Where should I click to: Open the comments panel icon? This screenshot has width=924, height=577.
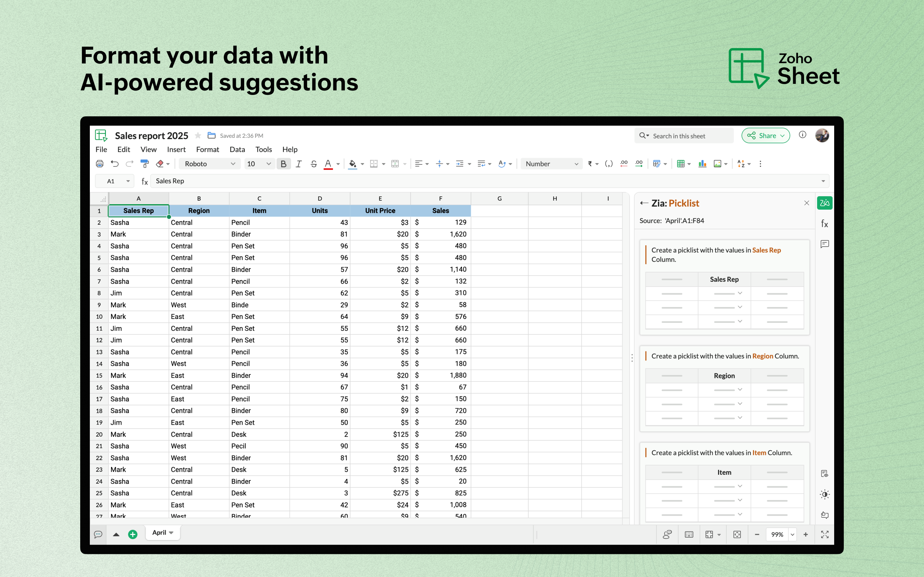click(824, 244)
